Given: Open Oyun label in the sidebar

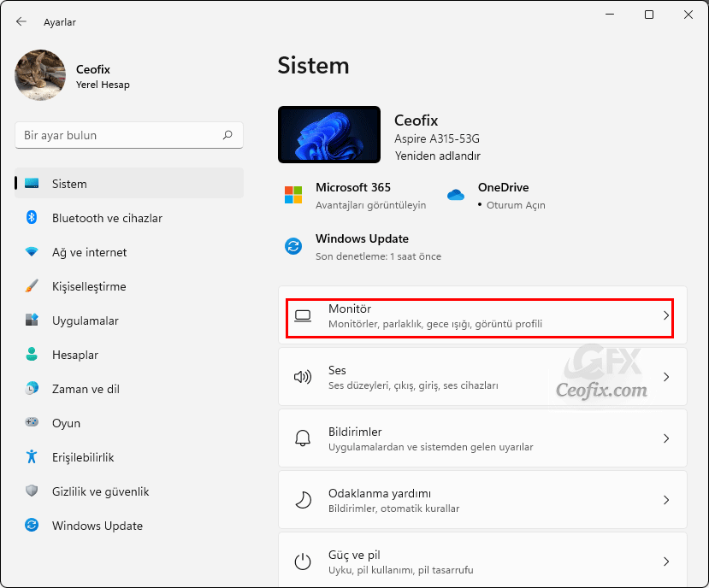Looking at the screenshot, I should coord(66,424).
